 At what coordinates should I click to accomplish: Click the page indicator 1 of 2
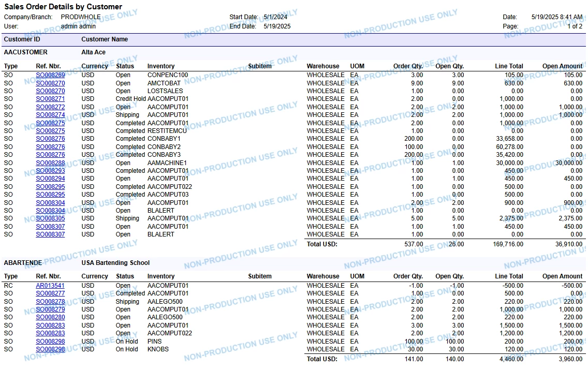(575, 26)
